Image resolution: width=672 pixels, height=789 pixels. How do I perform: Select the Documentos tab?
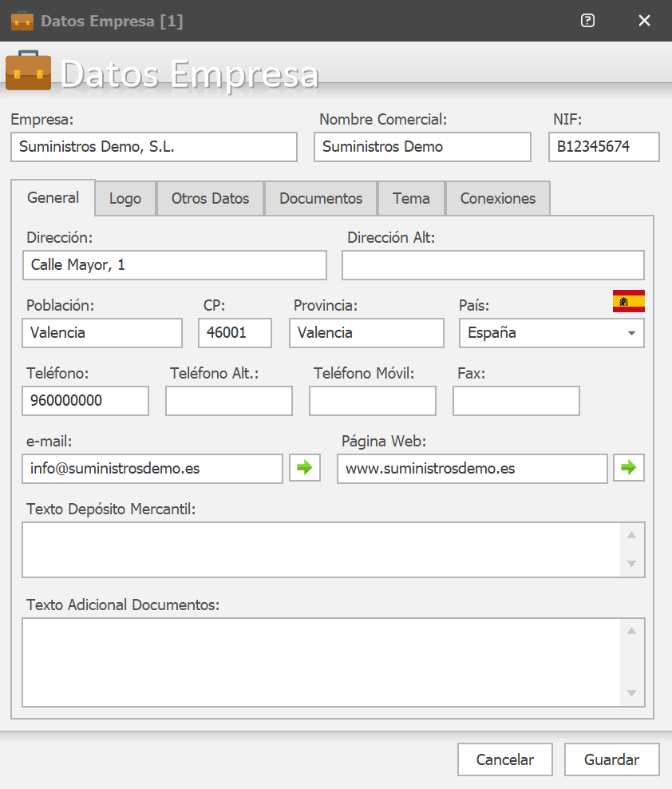coord(321,198)
